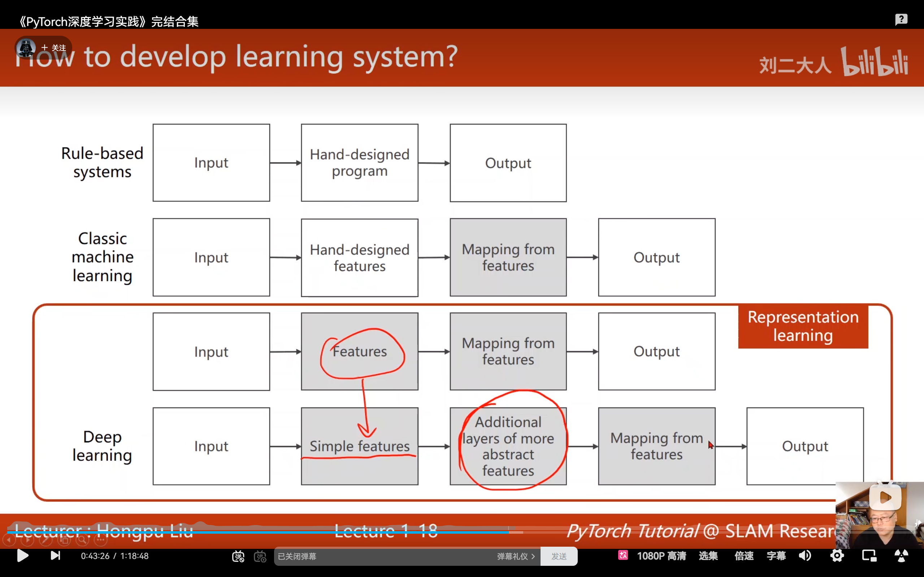Click the pink AI translation icon
The width and height of the screenshot is (924, 577).
click(623, 555)
